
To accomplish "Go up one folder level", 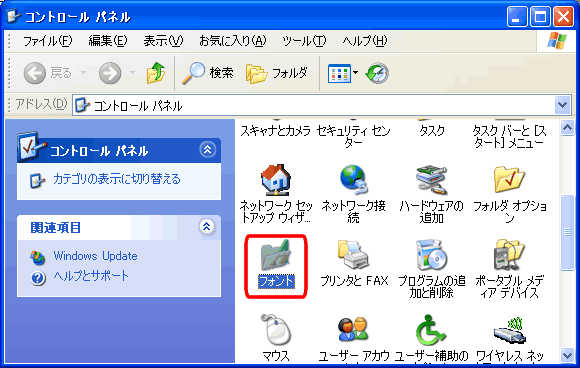I will click(156, 73).
